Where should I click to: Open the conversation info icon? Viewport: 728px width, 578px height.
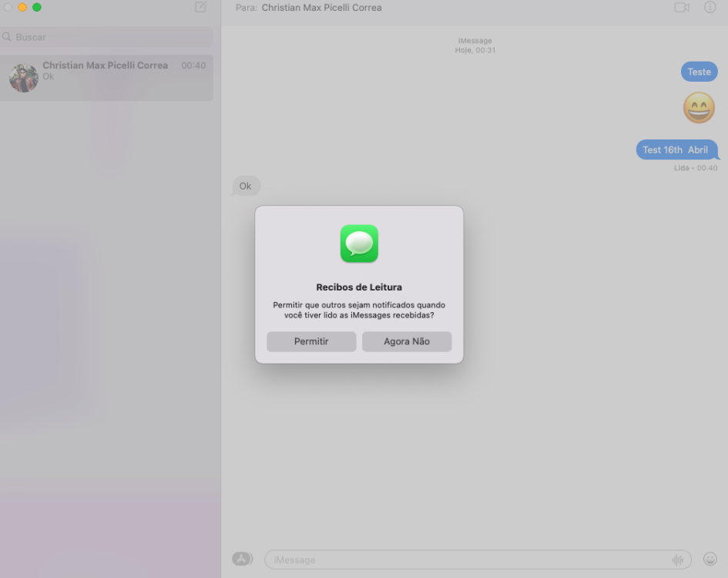(710, 7)
